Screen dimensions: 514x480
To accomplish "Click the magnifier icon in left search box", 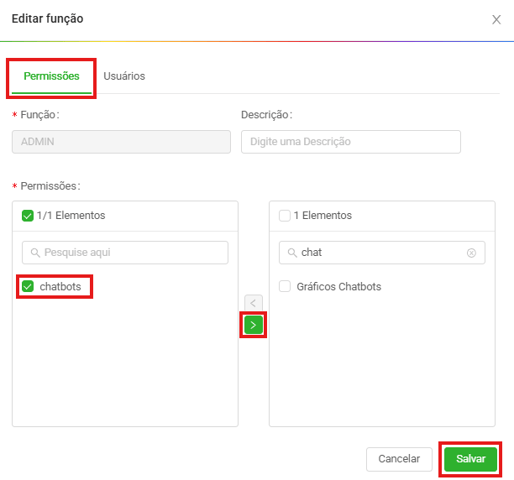I will (35, 253).
